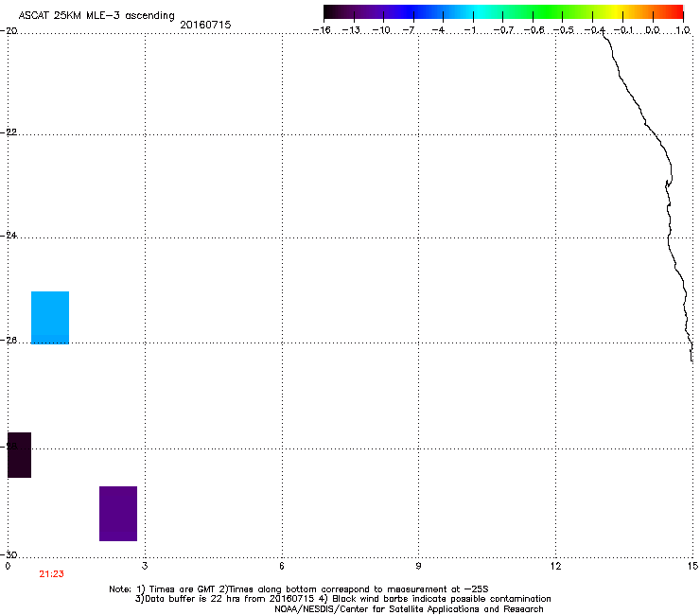Image resolution: width=700 pixels, height=615 pixels.
Task: Click the red 21:23 time label
Action: pyautogui.click(x=51, y=574)
